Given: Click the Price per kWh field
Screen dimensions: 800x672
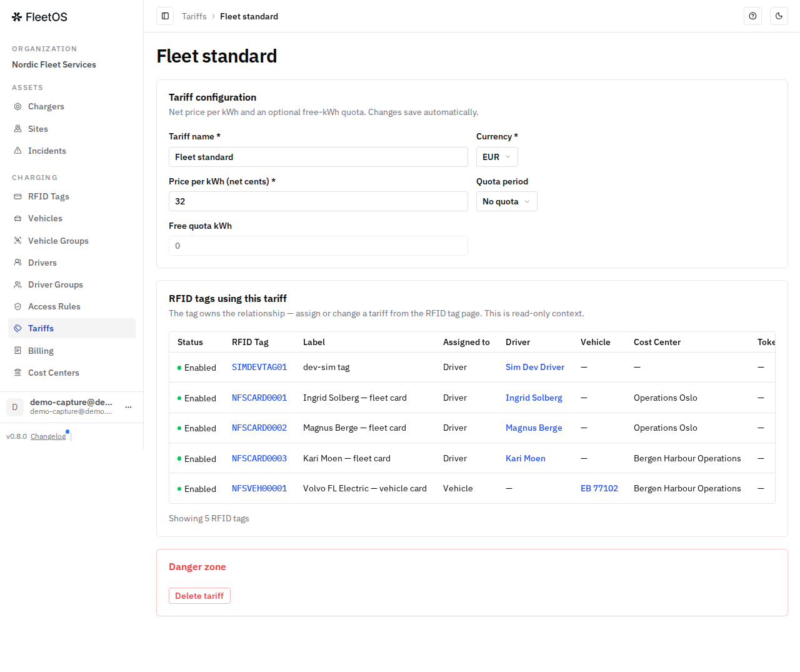Looking at the screenshot, I should click(x=318, y=201).
